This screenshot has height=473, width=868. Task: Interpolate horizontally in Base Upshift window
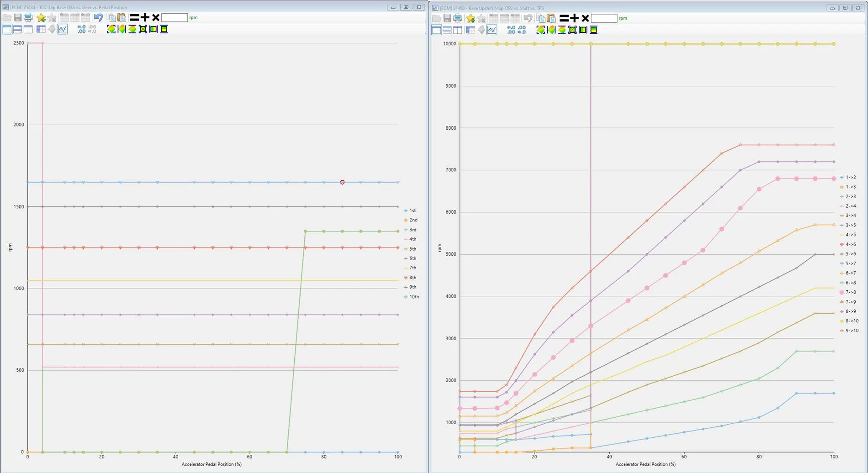click(551, 30)
